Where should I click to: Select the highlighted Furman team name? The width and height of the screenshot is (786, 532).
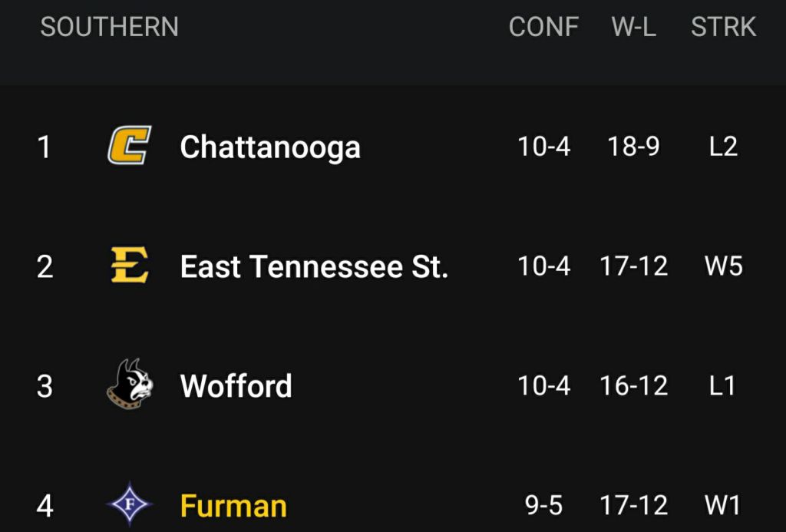point(233,506)
